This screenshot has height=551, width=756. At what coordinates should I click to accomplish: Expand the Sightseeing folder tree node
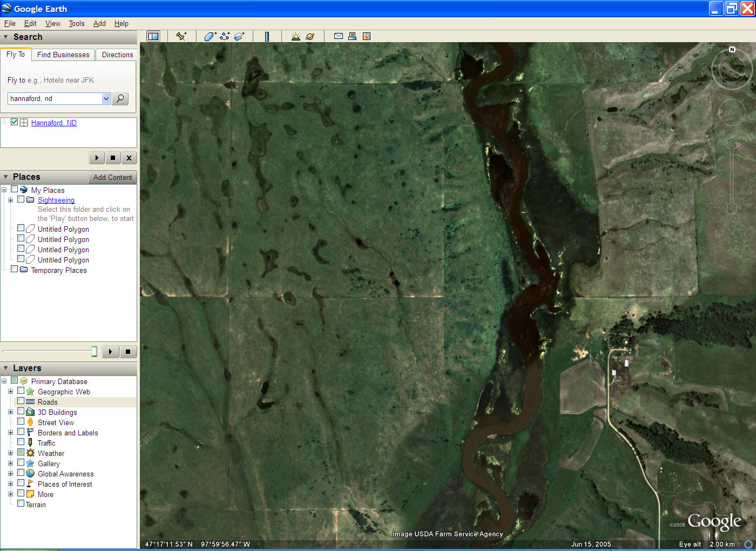(x=10, y=200)
